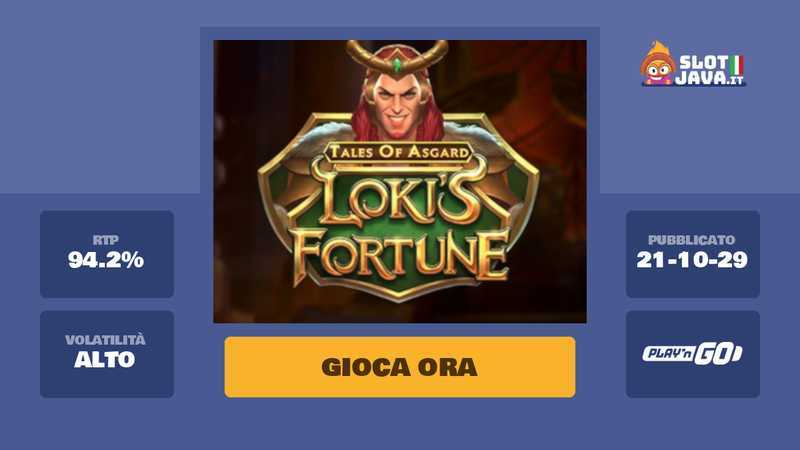Screen dimensions: 800x450
Task: Click the FORTUNE golden title word
Action: 402,257
